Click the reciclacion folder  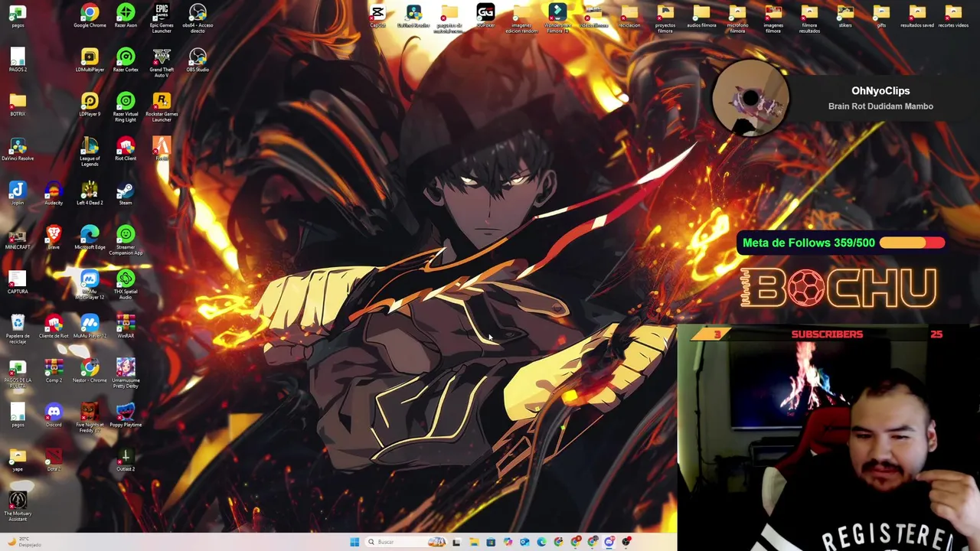[629, 16]
